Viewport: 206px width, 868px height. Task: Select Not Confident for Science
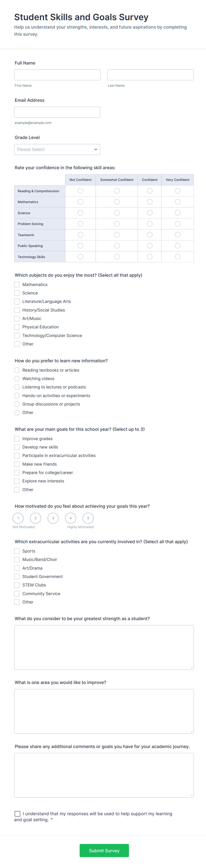pos(80,213)
